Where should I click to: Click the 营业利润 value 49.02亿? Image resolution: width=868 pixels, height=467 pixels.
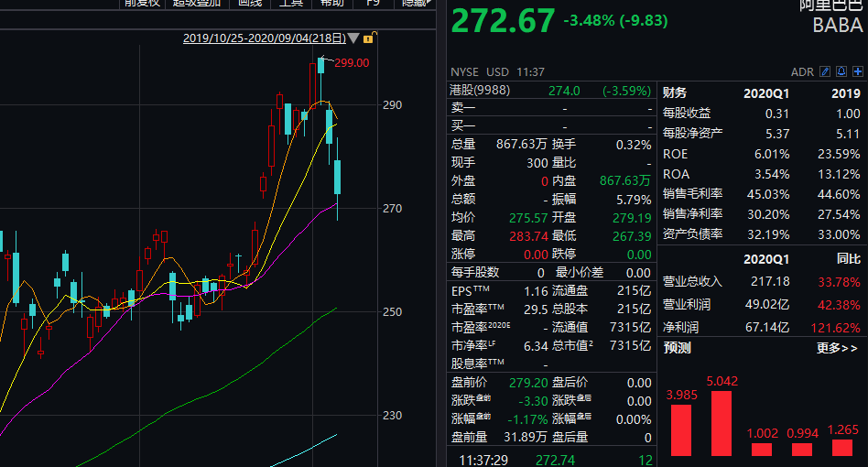[766, 305]
